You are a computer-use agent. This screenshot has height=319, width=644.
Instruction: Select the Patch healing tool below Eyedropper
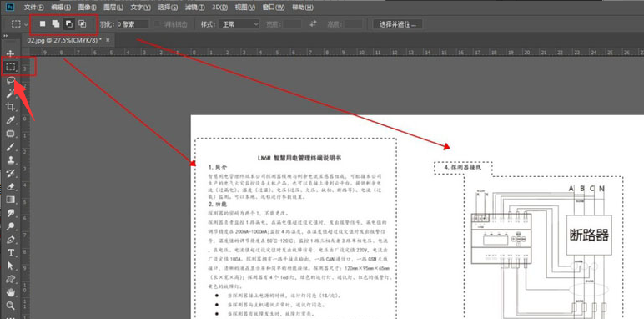click(10, 134)
